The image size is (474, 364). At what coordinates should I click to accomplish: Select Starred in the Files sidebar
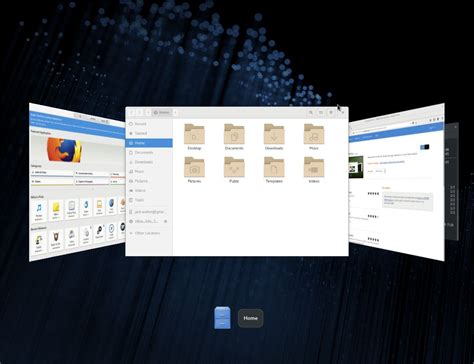(149, 133)
